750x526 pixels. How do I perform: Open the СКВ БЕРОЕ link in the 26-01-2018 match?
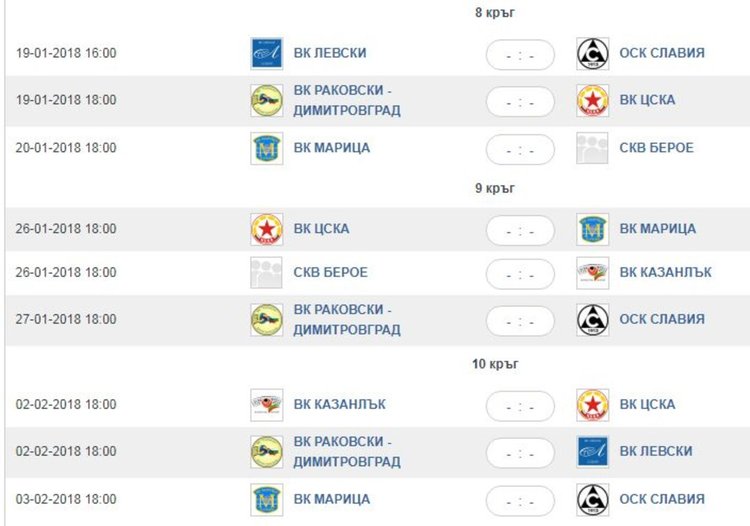[331, 273]
